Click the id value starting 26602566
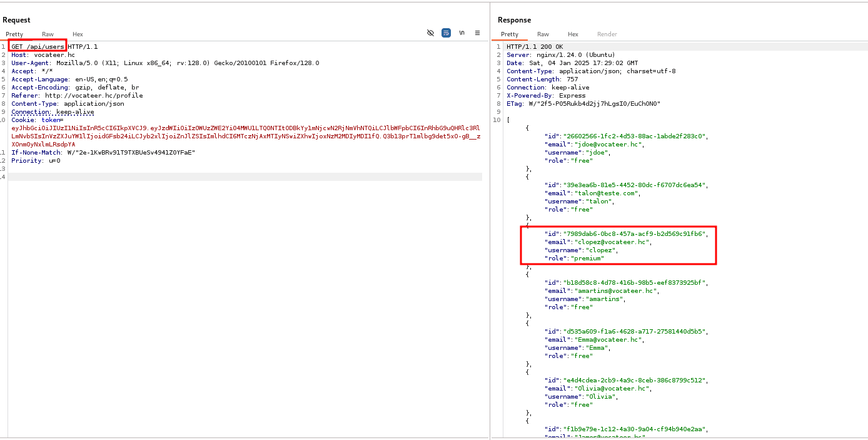The width and height of the screenshot is (868, 440). pyautogui.click(x=635, y=136)
